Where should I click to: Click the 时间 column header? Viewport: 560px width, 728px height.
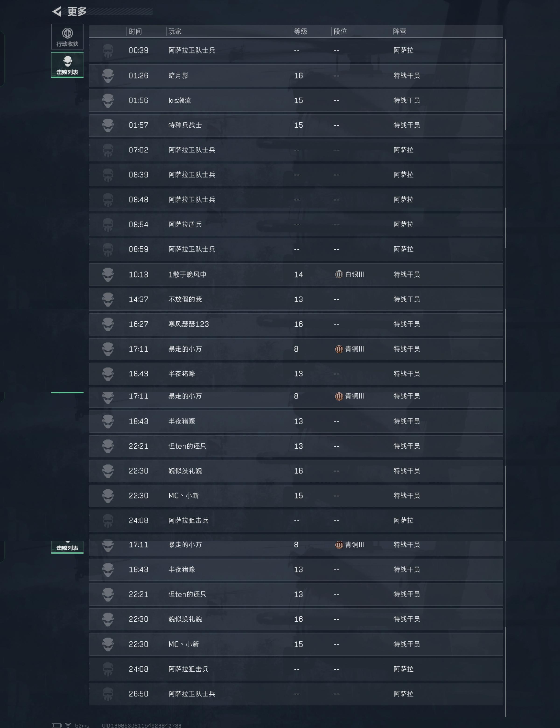coord(135,31)
